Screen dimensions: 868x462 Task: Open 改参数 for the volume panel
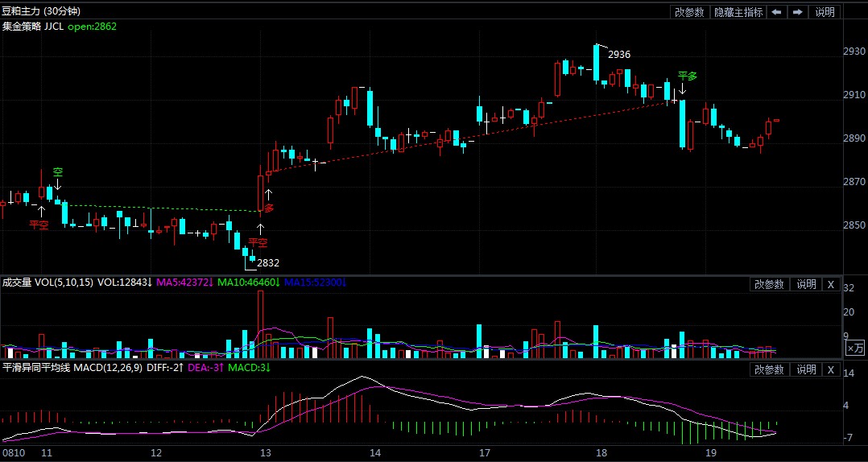tap(769, 284)
